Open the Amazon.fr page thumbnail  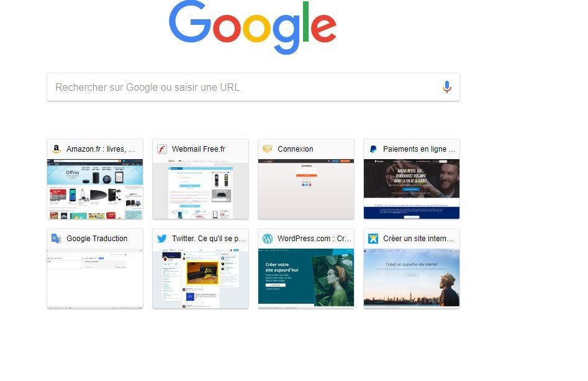pyautogui.click(x=95, y=189)
